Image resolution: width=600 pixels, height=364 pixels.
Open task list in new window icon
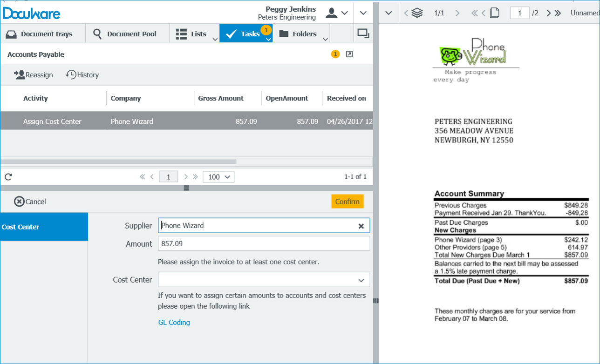click(349, 54)
